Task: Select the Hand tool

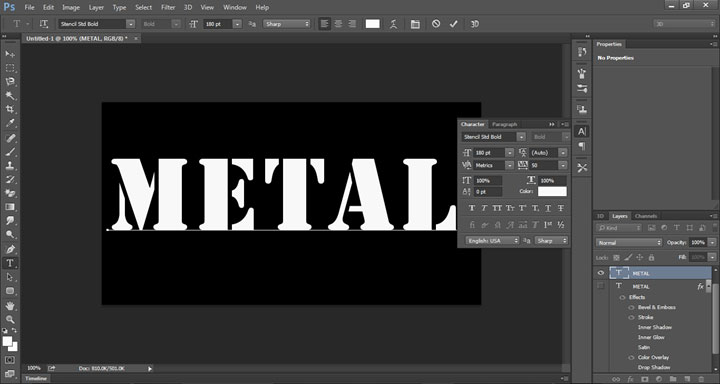Action: (x=10, y=305)
